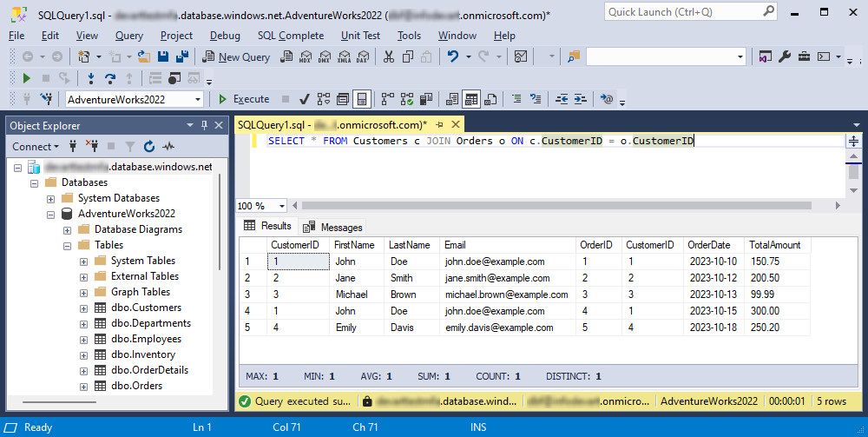Viewport: 868px width, 437px height.
Task: Open the Query menu
Action: (x=129, y=36)
